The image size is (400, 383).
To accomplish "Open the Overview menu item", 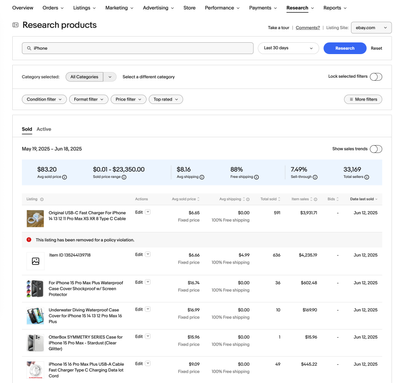I will pyautogui.click(x=23, y=8).
